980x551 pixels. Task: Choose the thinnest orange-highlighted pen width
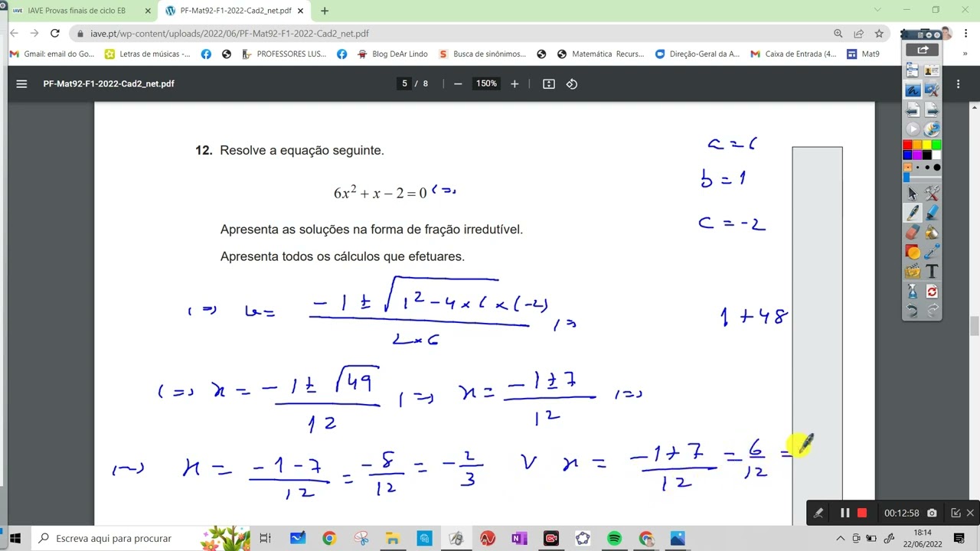[908, 167]
